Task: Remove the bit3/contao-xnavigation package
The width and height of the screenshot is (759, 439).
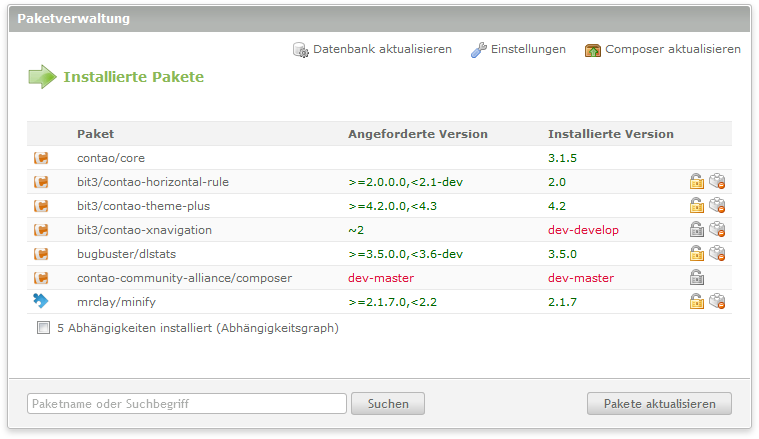Action: coord(717,229)
